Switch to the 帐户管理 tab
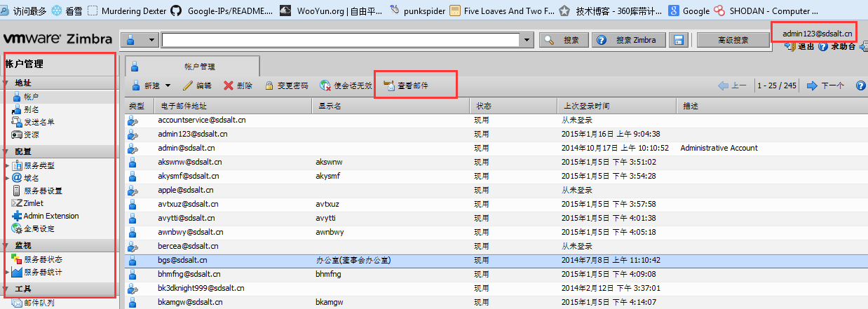The image size is (868, 309). (193, 67)
